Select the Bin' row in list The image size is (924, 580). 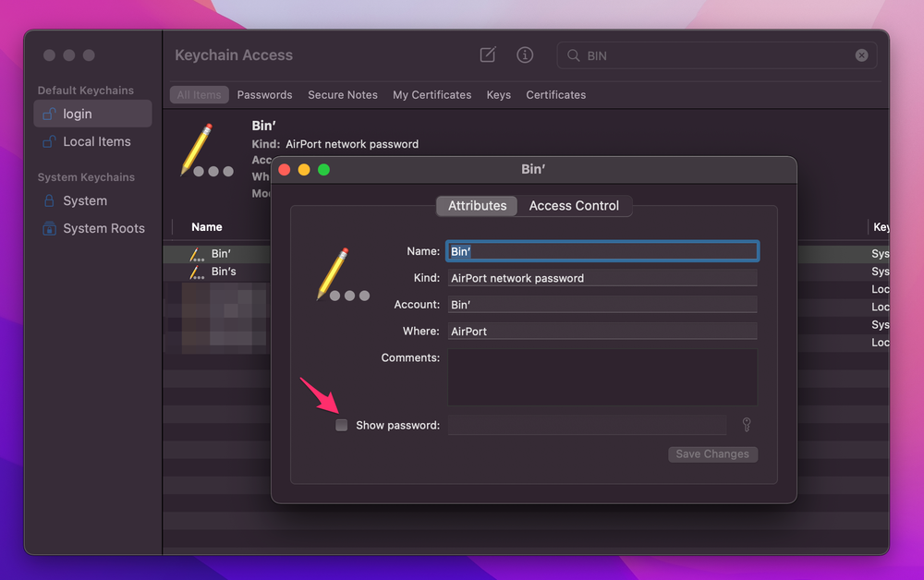[x=217, y=253]
